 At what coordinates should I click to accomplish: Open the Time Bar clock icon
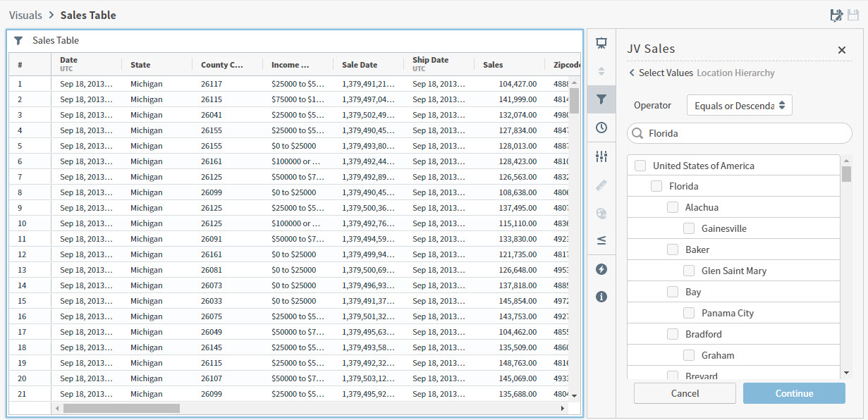(x=601, y=128)
